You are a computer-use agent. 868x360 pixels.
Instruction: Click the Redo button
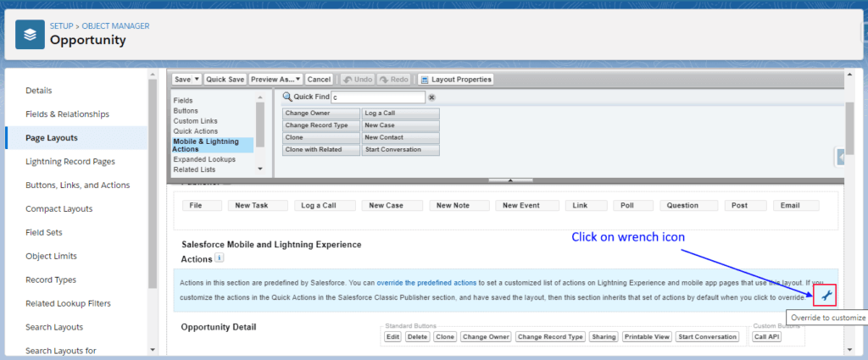[396, 79]
